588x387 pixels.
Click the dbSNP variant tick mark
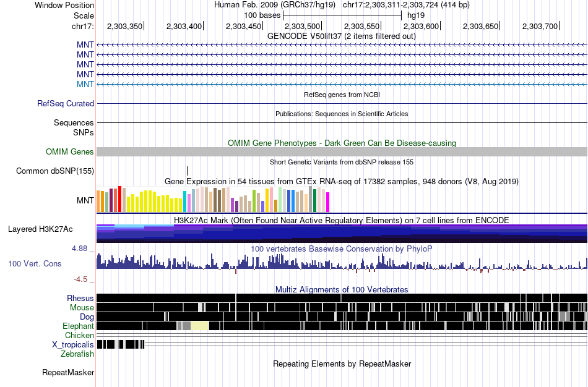[x=187, y=171]
